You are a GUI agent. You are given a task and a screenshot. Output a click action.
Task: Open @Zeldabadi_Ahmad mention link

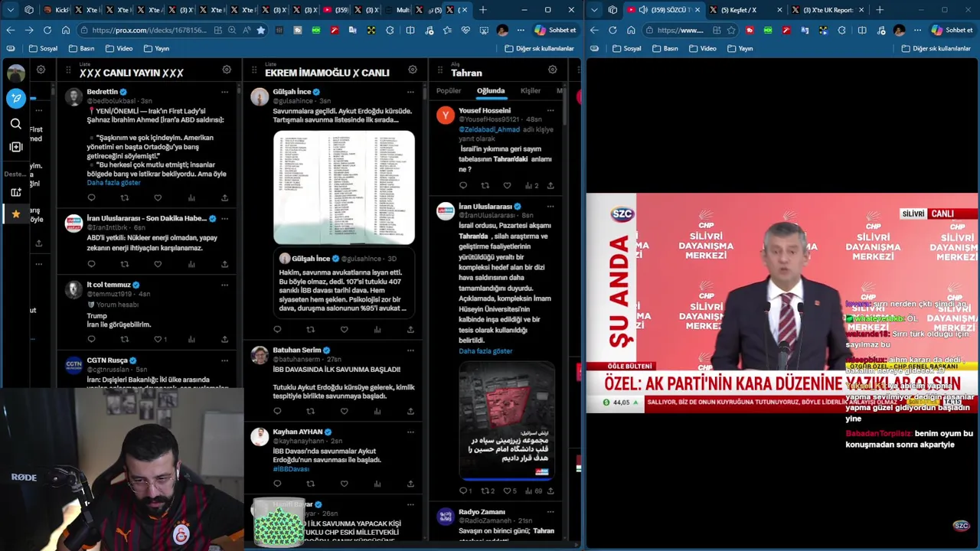[x=489, y=129]
